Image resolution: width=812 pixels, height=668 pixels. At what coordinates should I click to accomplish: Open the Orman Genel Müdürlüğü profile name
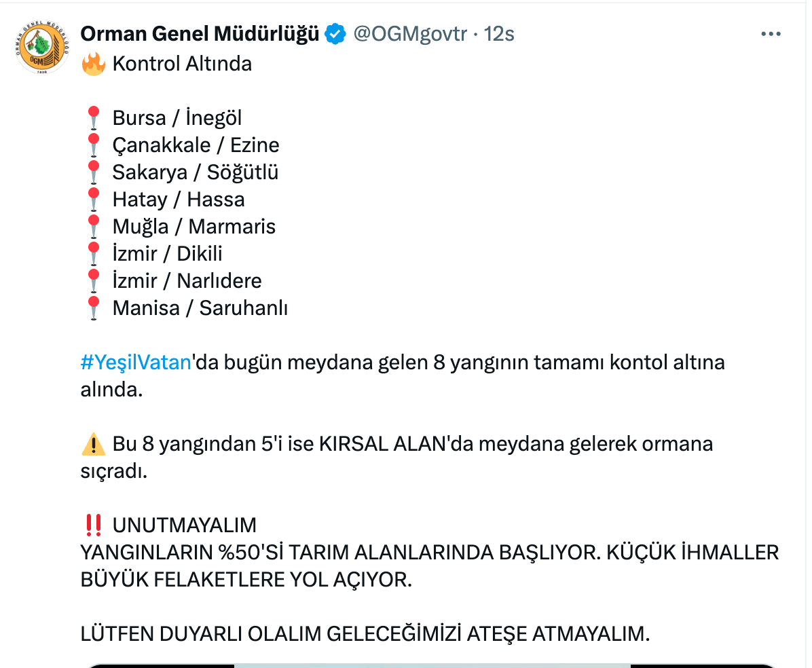pos(200,34)
